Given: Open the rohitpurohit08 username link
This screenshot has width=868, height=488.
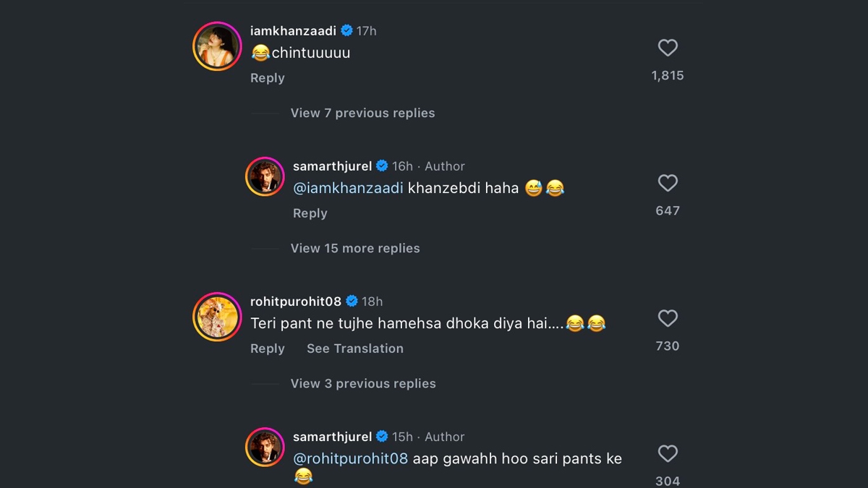Looking at the screenshot, I should (296, 301).
